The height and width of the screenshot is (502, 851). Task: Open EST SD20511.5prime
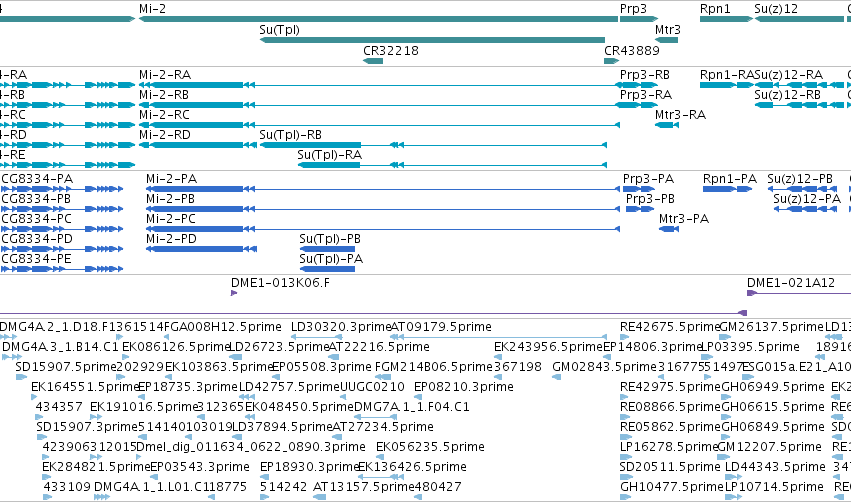point(670,467)
